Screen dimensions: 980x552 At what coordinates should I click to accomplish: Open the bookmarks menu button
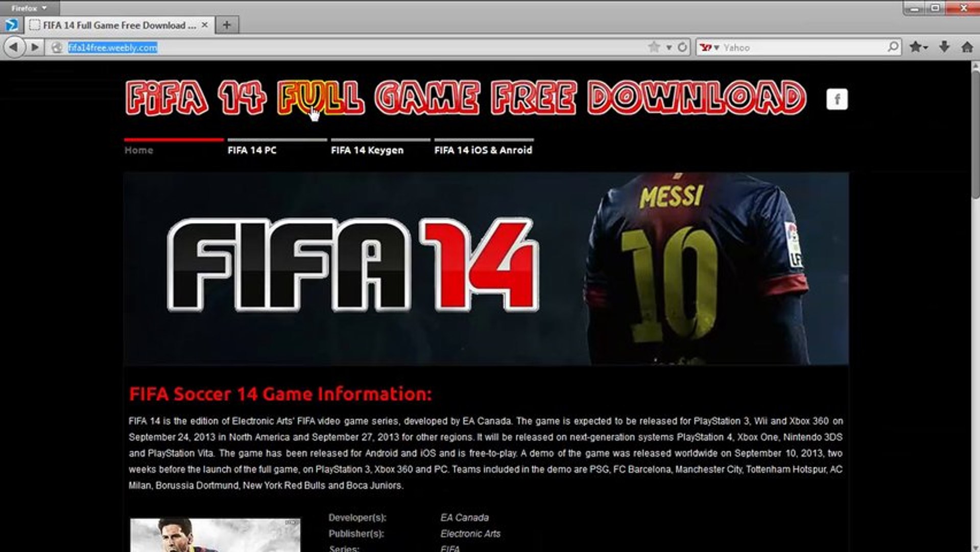pyautogui.click(x=918, y=47)
